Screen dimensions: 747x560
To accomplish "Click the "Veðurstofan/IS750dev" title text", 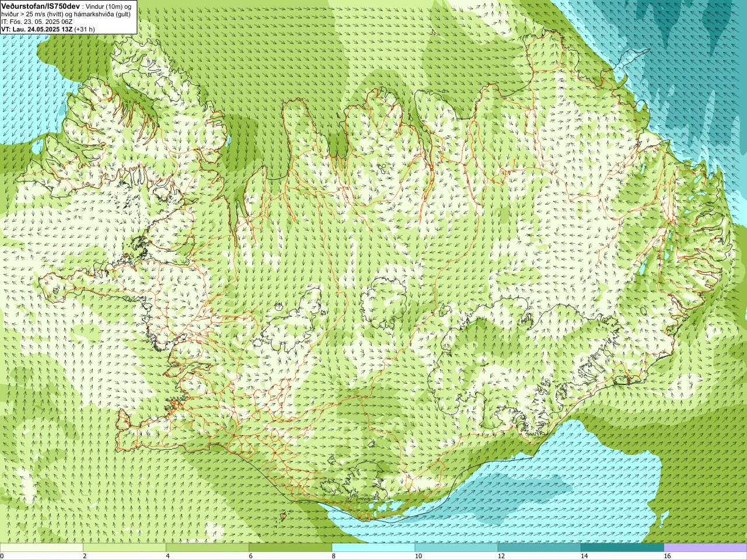I will 41,5.
